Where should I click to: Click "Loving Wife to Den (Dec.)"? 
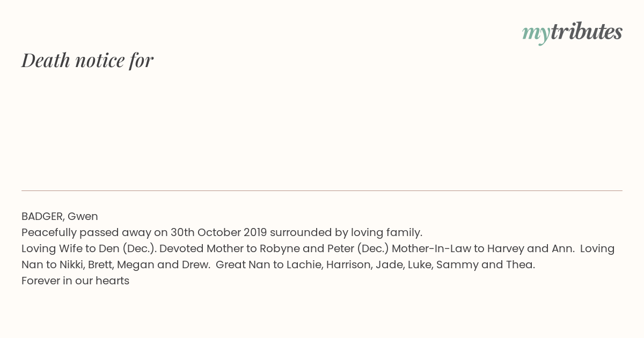pos(89,248)
